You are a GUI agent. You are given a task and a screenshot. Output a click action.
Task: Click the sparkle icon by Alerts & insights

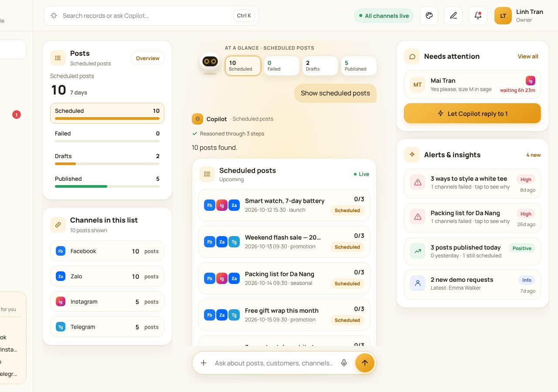pos(412,155)
